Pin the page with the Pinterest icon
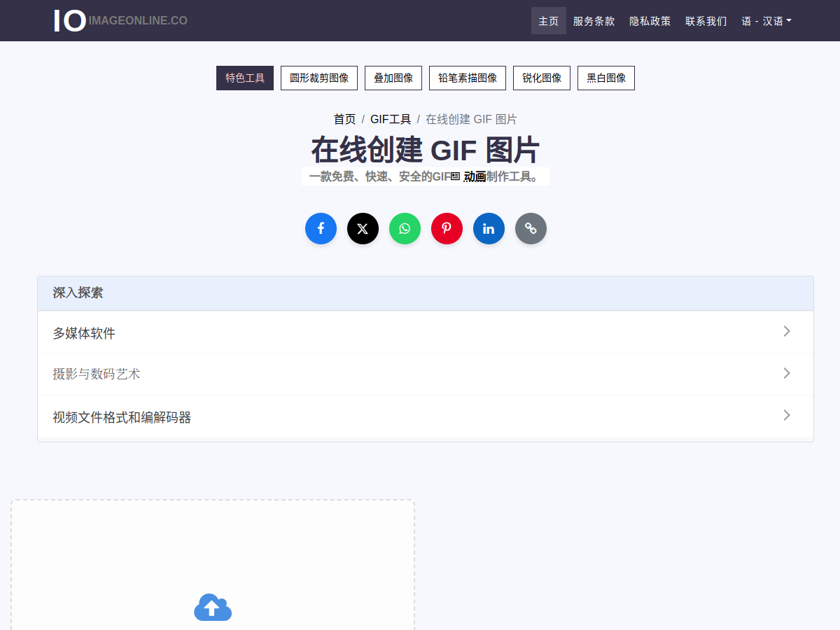This screenshot has height=630, width=840. pyautogui.click(x=447, y=229)
